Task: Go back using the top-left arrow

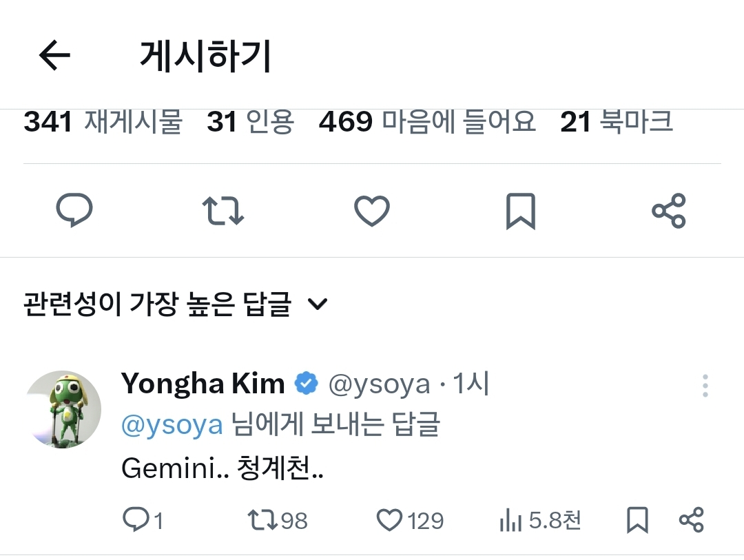Action: pos(55,56)
